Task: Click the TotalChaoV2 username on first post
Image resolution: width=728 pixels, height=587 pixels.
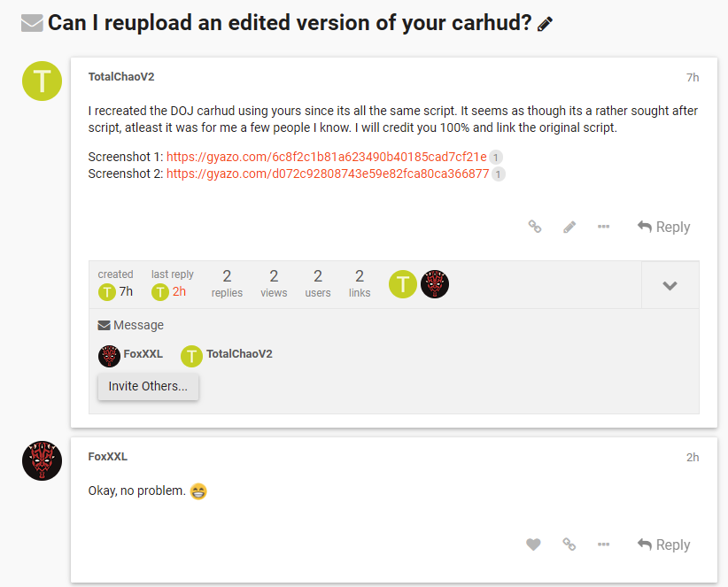Action: [x=121, y=77]
